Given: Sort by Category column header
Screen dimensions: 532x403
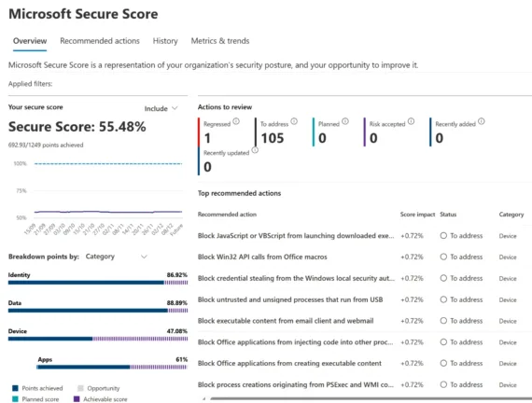Looking at the screenshot, I should [x=511, y=215].
